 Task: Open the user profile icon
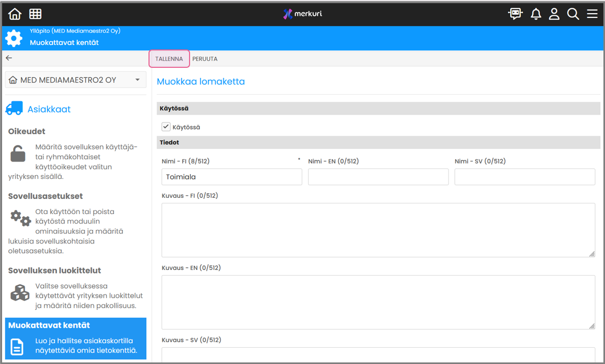554,14
